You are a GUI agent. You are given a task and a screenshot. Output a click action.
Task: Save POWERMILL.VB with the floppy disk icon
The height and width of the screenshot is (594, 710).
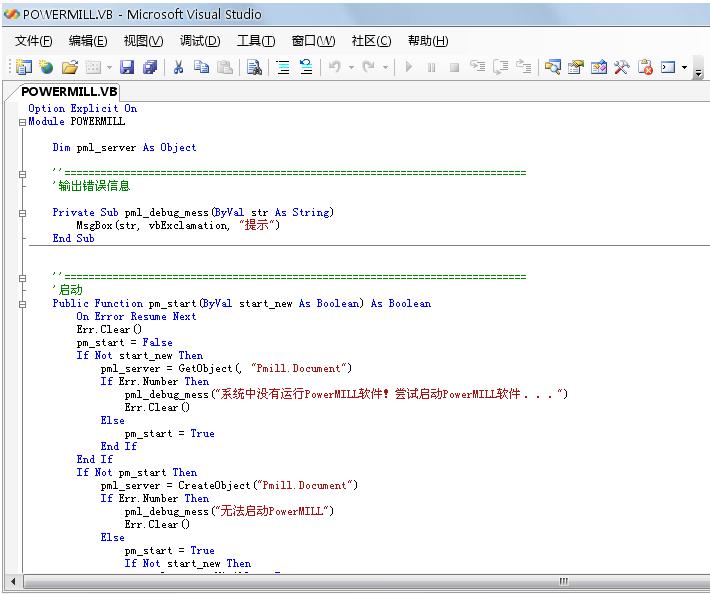point(127,67)
